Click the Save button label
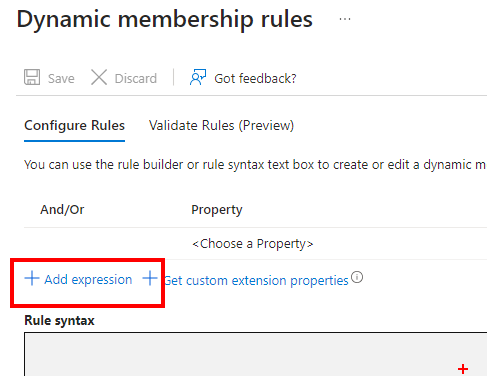The width and height of the screenshot is (487, 376). tap(61, 79)
